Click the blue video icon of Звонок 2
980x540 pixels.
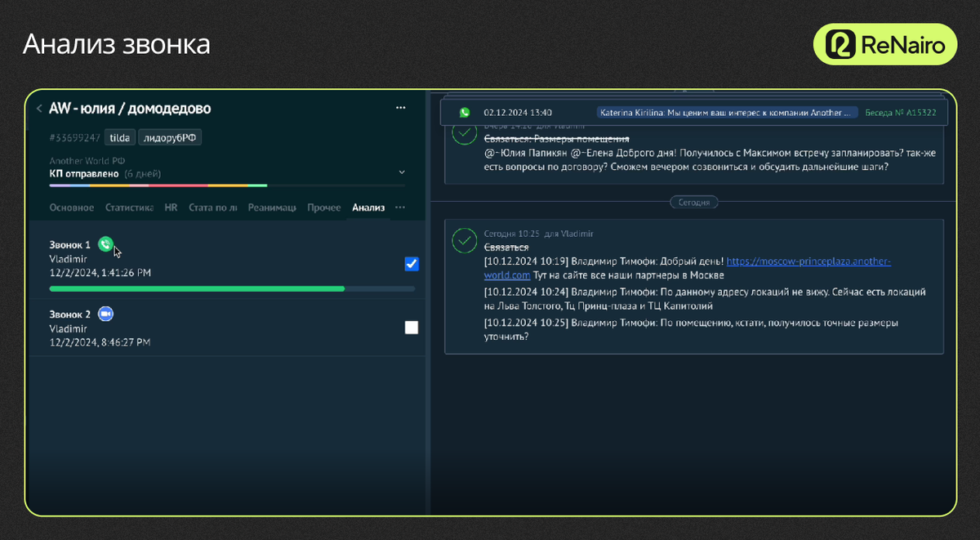pyautogui.click(x=105, y=314)
